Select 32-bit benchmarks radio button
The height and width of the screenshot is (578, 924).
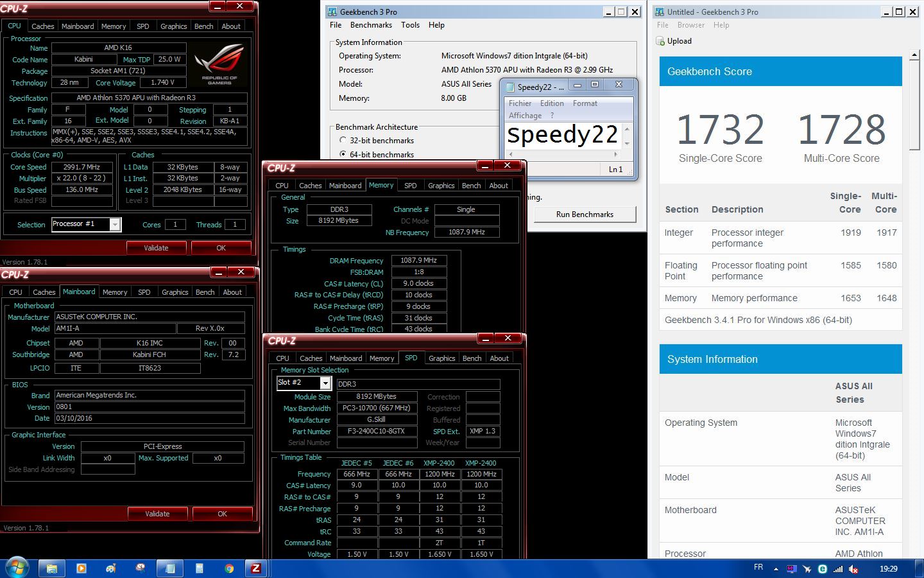pyautogui.click(x=343, y=140)
